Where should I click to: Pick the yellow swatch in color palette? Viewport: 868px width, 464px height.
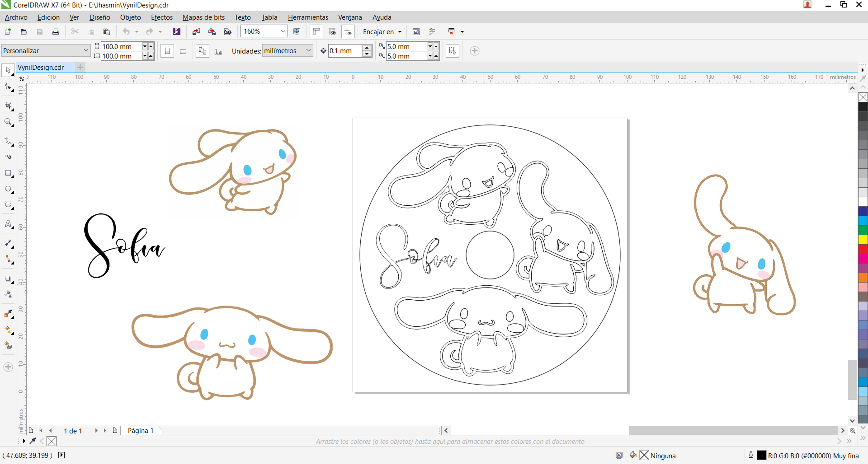[863, 239]
